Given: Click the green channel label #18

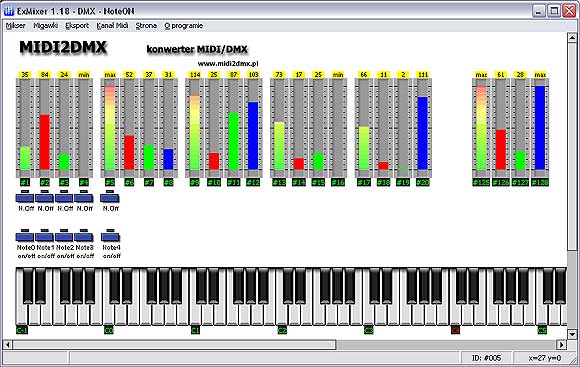Looking at the screenshot, I should (x=384, y=182).
